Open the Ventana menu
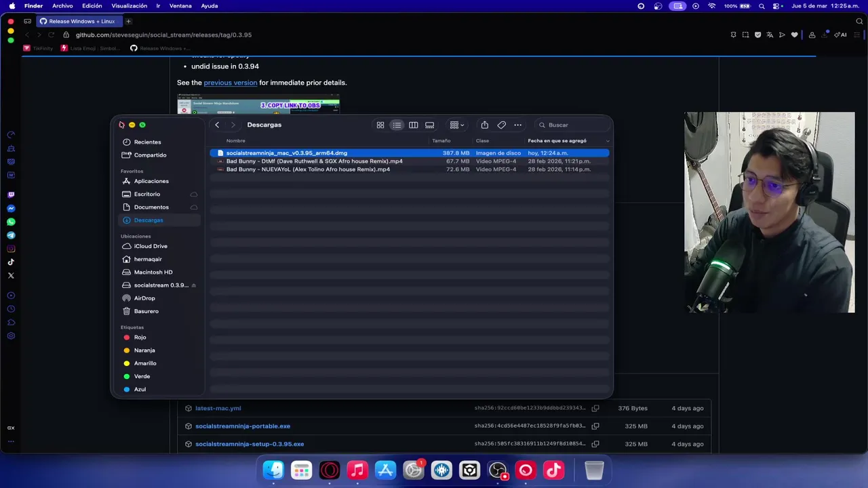 coord(180,6)
